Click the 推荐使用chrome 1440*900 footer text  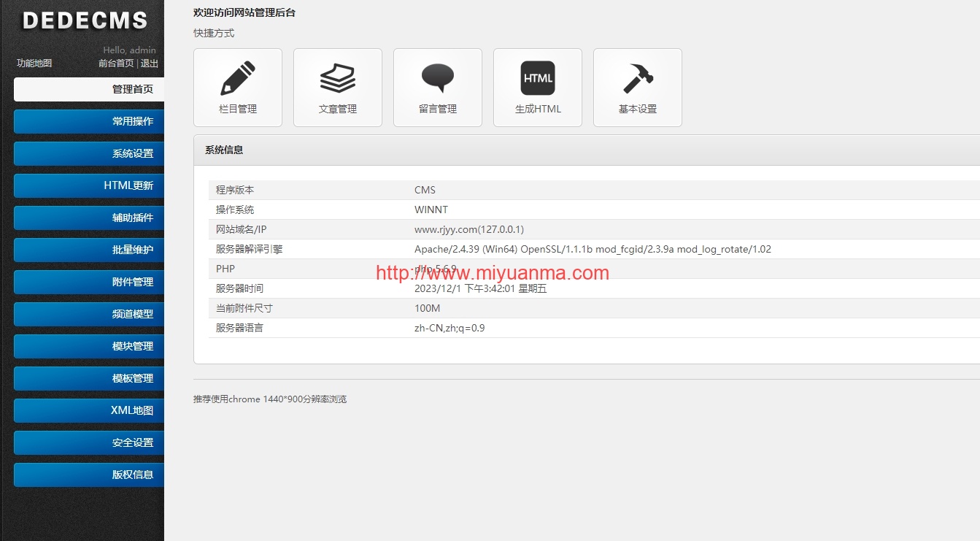coord(270,399)
